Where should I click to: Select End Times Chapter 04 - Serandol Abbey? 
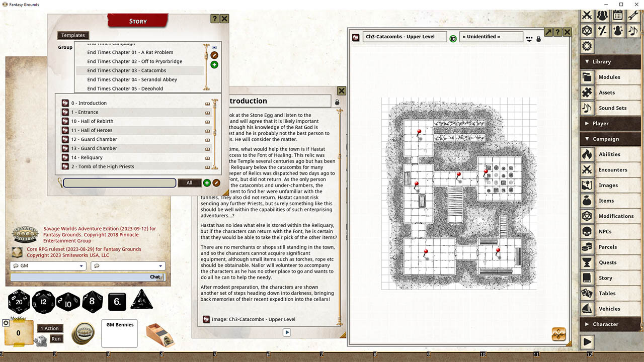[x=132, y=79]
